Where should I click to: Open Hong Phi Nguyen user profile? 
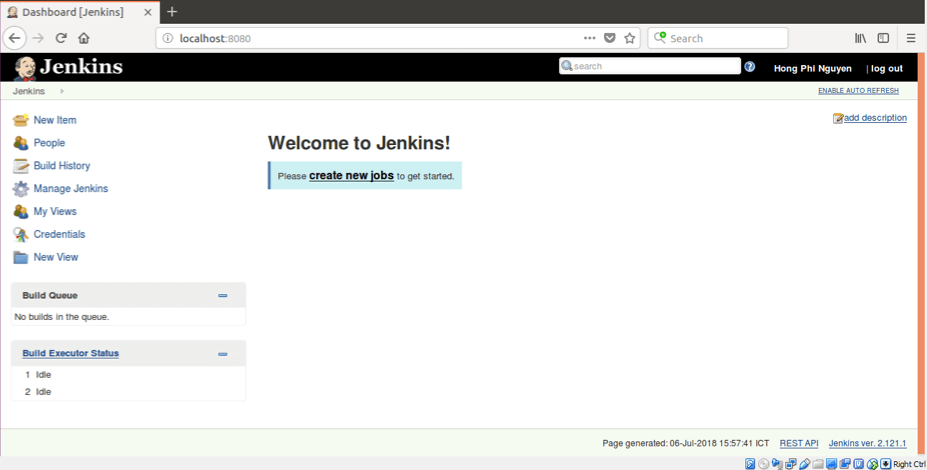click(812, 69)
